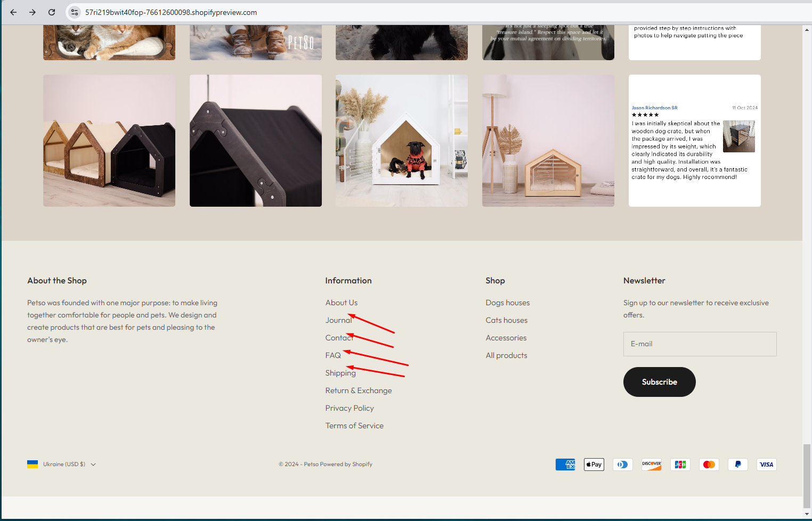Click the 'Information' footer heading
Screen dimensions: 812x521
pos(348,281)
